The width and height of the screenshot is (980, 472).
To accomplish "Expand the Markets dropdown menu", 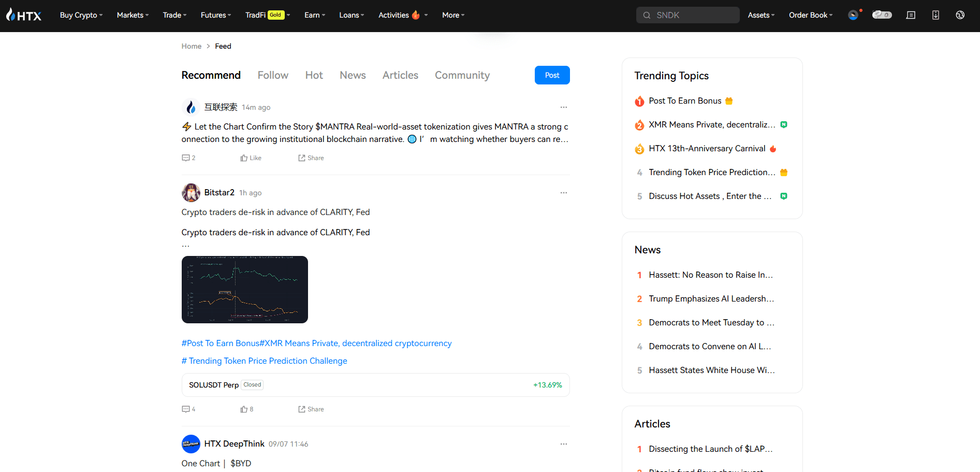I will pyautogui.click(x=133, y=15).
